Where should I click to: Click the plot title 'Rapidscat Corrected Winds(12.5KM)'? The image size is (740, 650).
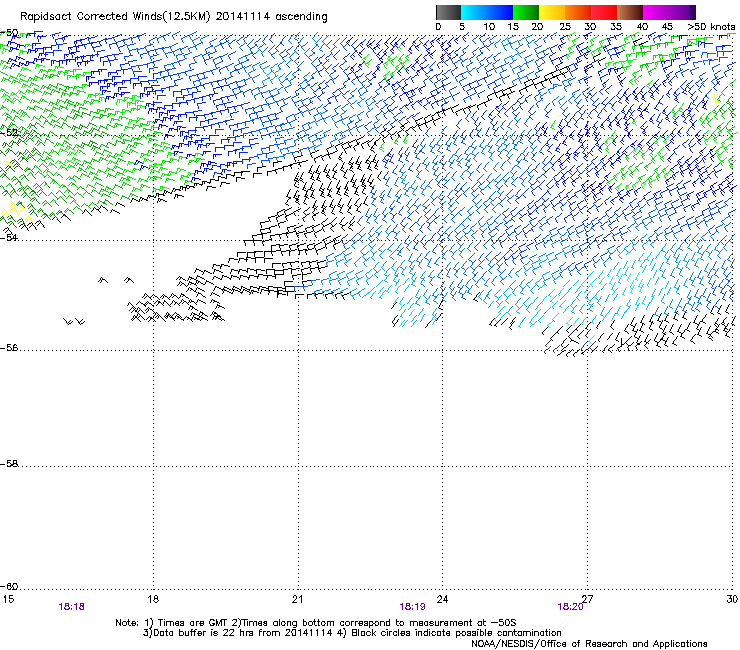coord(115,17)
